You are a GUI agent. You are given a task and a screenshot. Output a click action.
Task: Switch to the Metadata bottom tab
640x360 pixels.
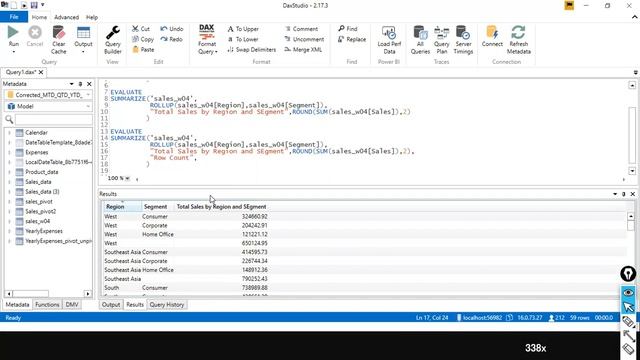pyautogui.click(x=17, y=304)
